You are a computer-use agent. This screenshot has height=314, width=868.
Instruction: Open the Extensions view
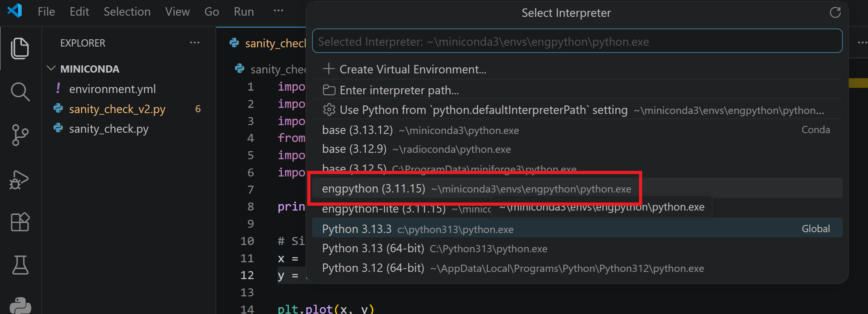click(x=20, y=222)
